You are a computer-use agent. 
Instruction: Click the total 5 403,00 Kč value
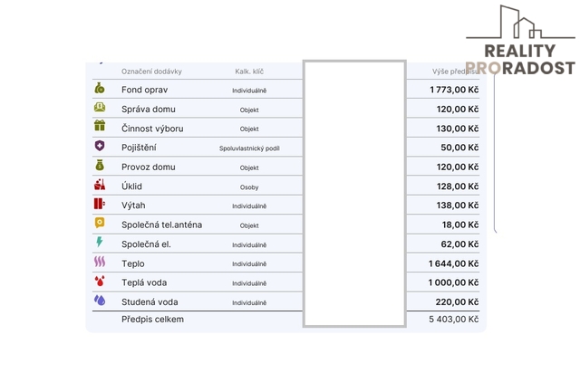[x=453, y=320]
